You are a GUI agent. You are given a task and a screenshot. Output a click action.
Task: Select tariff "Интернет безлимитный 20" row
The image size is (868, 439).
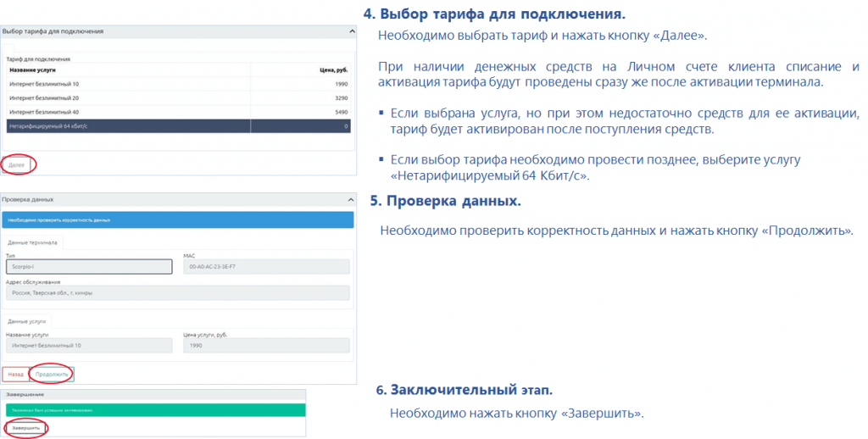(x=176, y=98)
